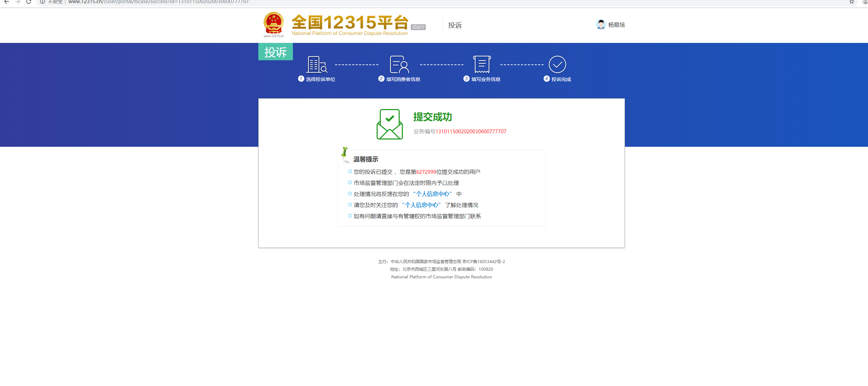Open the browser profile avatar menu

point(864,2)
